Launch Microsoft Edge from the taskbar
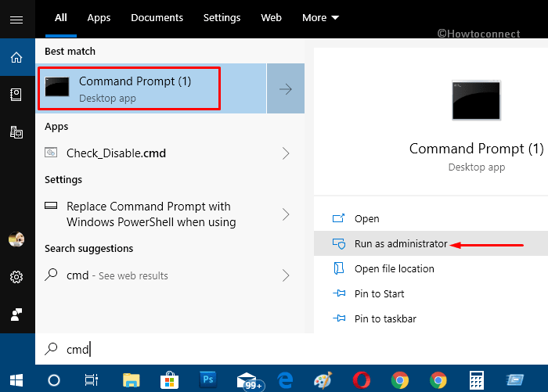 tap(285, 380)
